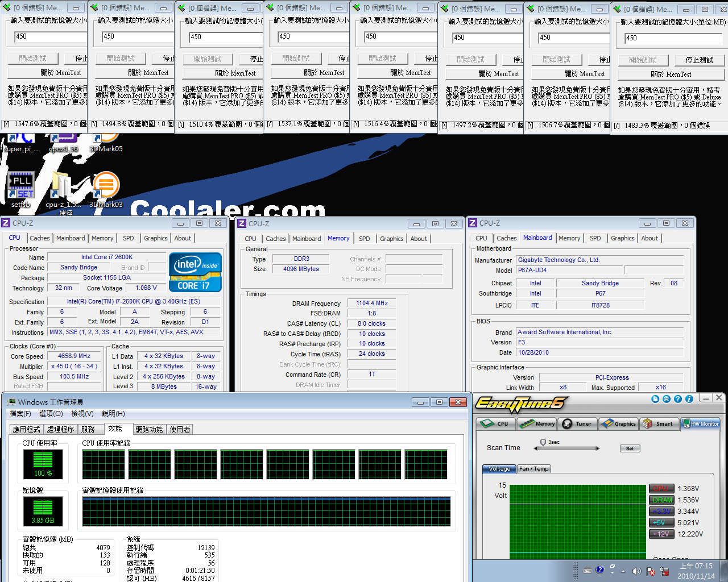Click the right arrow of Scan Time slider
The width and height of the screenshot is (728, 582).
pos(598,448)
